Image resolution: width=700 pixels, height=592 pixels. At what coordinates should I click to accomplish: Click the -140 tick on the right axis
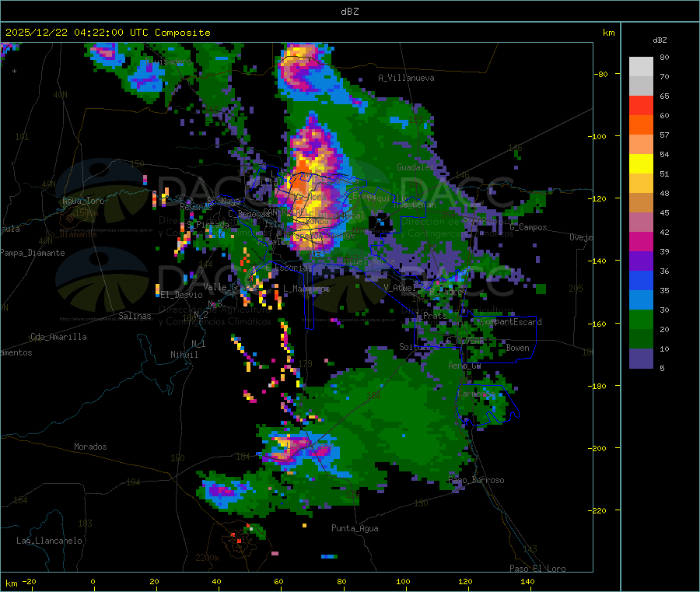click(597, 261)
